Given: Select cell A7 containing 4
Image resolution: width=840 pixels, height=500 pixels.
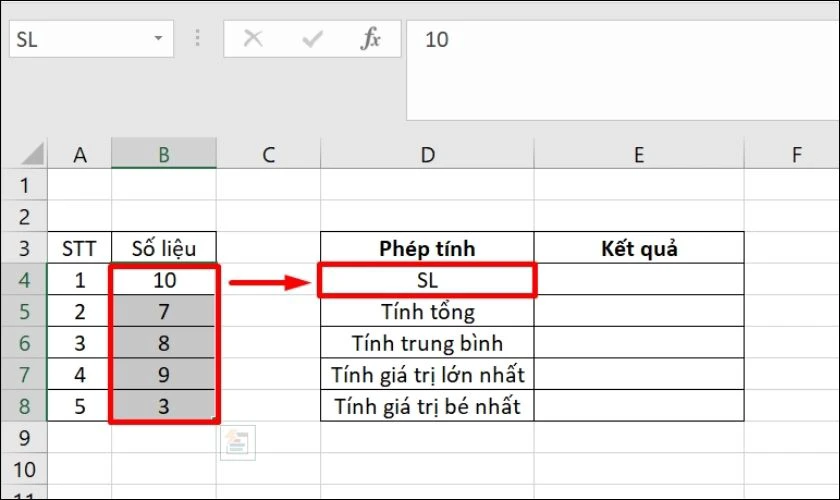Looking at the screenshot, I should click(79, 375).
